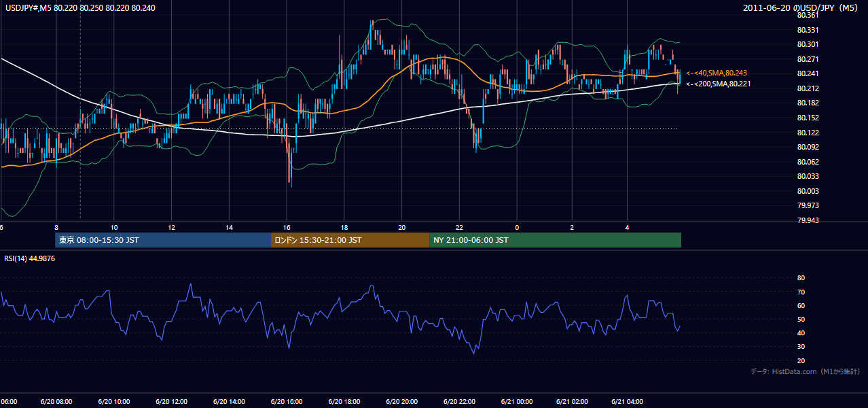Image resolution: width=868 pixels, height=408 pixels.
Task: Click price level 80.003 on axis
Action: click(808, 191)
